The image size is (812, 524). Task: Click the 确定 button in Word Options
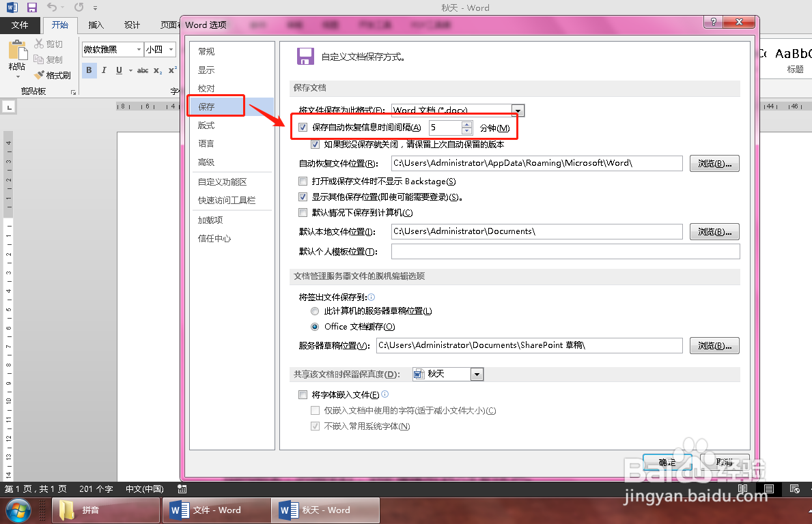(667, 462)
